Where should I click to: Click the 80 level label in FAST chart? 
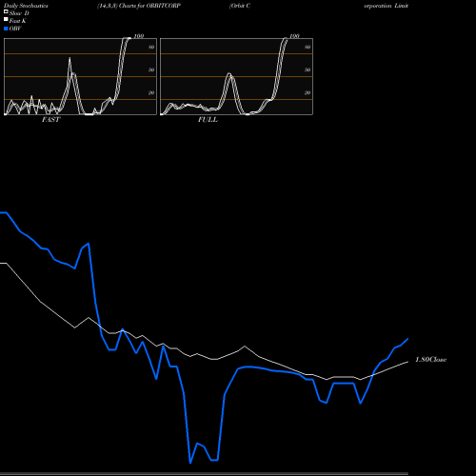[151, 47]
